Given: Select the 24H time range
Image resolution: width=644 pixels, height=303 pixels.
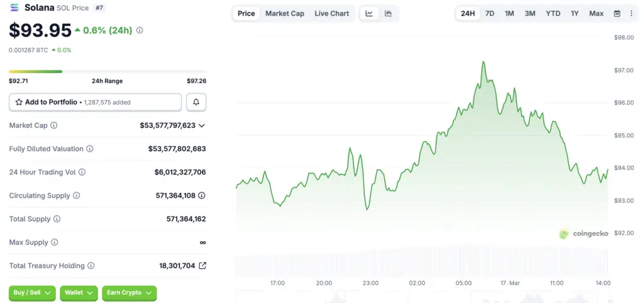Looking at the screenshot, I should 468,13.
